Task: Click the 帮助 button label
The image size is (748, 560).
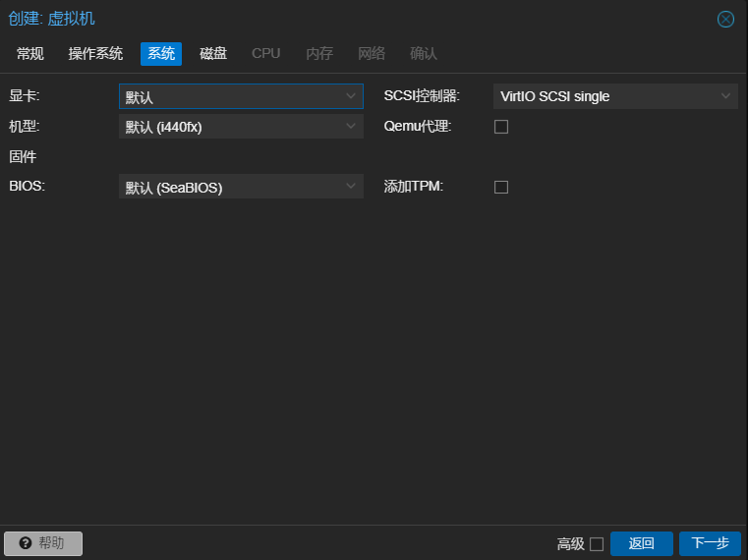Action: coord(51,543)
